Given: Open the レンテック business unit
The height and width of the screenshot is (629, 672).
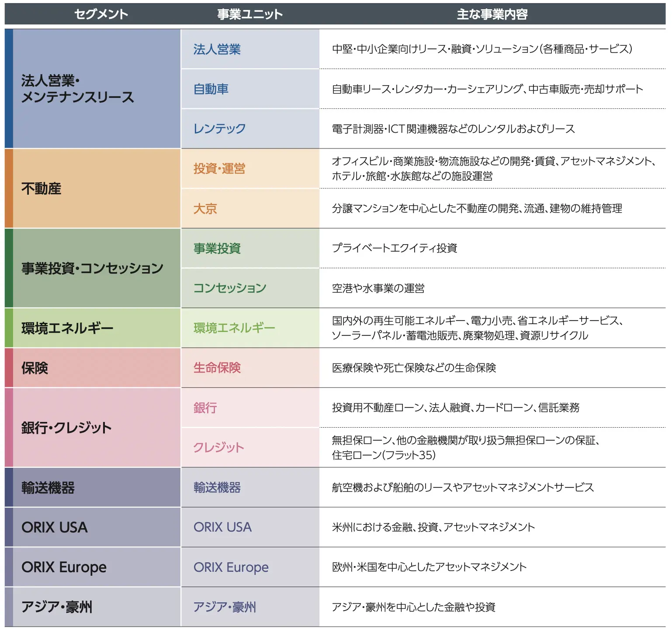Looking at the screenshot, I should (219, 129).
